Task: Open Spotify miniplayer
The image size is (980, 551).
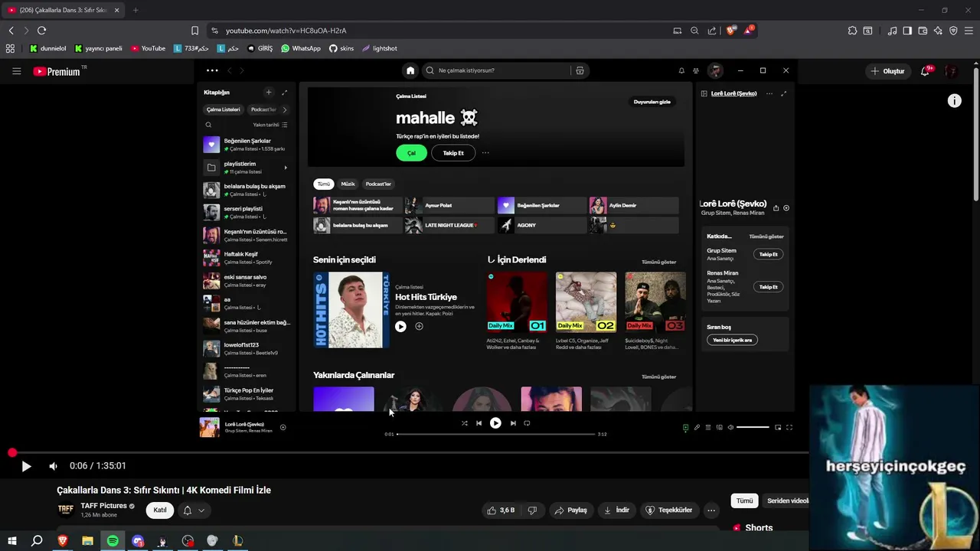Action: pos(778,427)
